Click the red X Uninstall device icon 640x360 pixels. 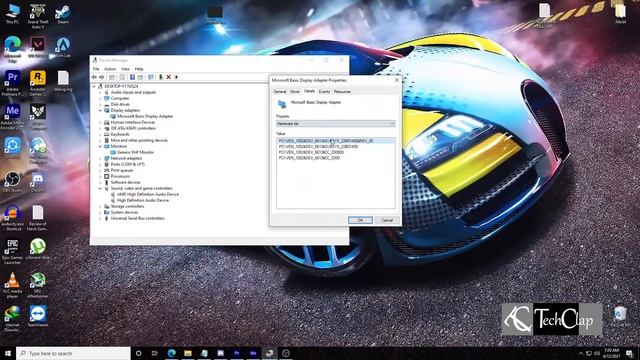(x=169, y=77)
